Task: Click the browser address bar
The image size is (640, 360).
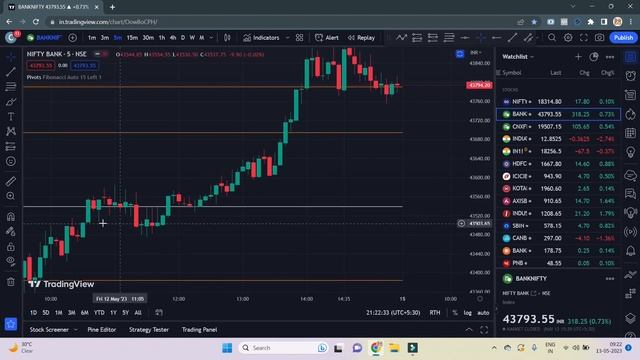Action: 282,22
